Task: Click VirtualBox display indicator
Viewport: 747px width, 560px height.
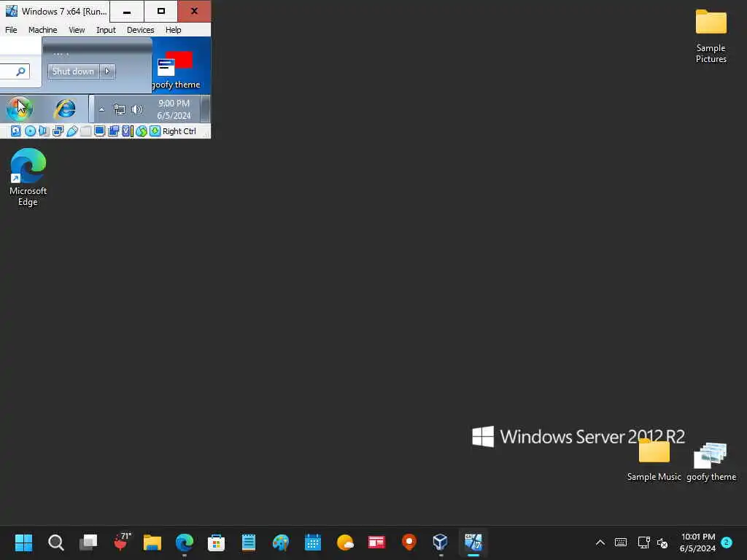Action: 99,131
